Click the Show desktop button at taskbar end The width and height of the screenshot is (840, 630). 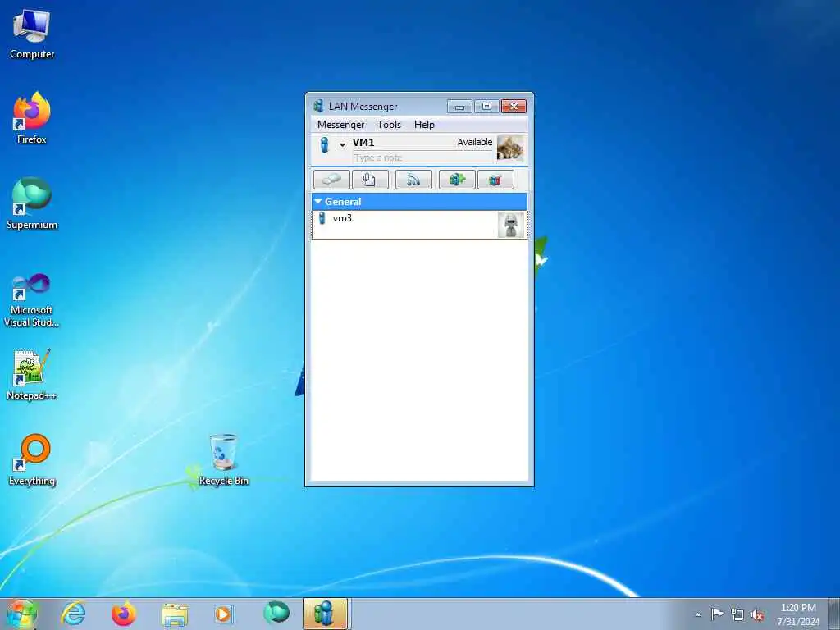834,614
